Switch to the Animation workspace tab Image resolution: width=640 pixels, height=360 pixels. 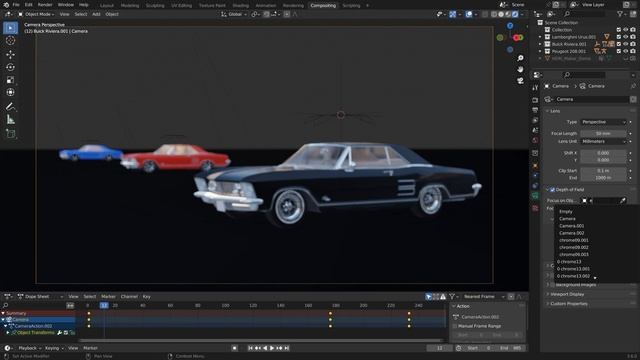tap(265, 6)
